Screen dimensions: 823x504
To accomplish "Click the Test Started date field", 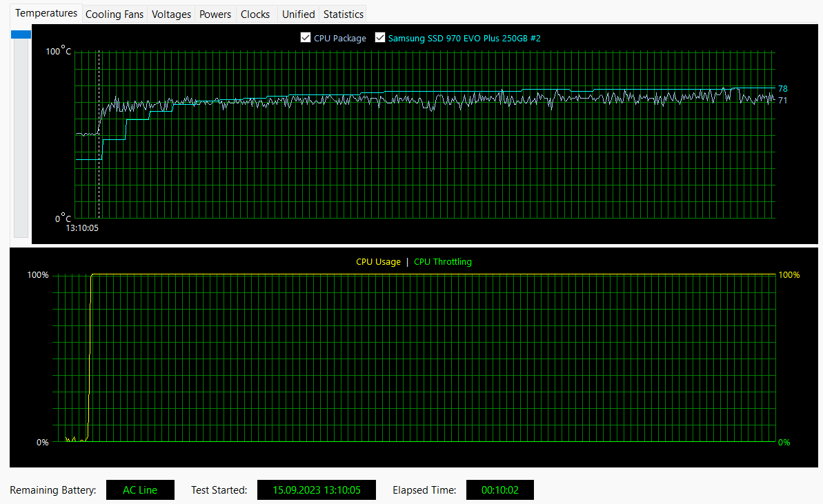I will [x=317, y=490].
